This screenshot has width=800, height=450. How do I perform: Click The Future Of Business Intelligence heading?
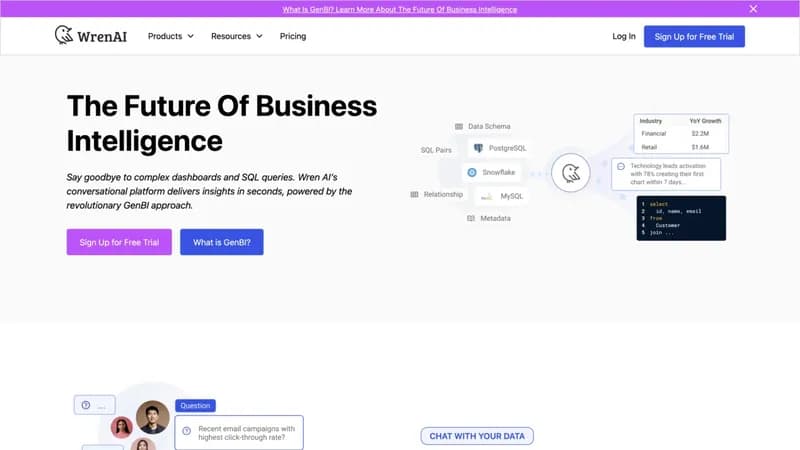tap(222, 123)
